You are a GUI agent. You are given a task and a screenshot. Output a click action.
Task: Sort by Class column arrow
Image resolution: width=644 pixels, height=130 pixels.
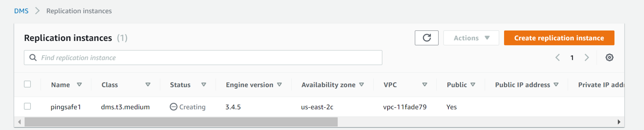(x=148, y=85)
